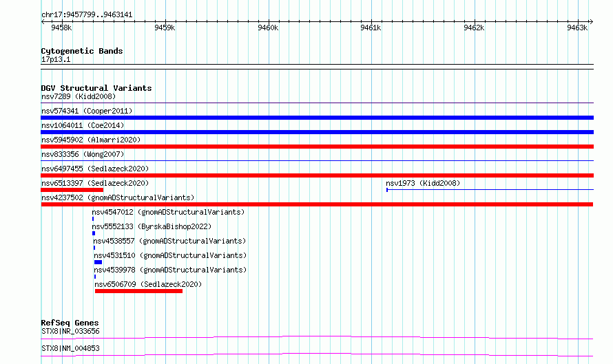Click the 9461k ruler tick label

click(371, 28)
